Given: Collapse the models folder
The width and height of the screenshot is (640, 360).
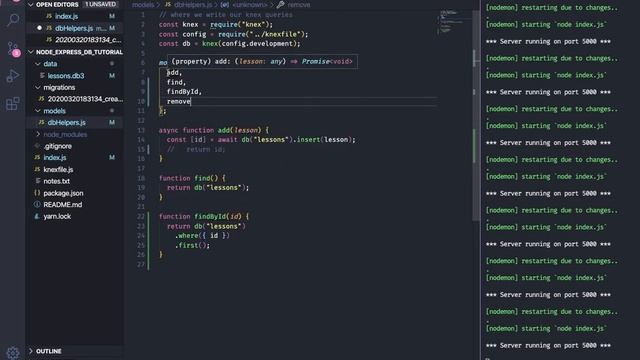Looking at the screenshot, I should click(38, 111).
